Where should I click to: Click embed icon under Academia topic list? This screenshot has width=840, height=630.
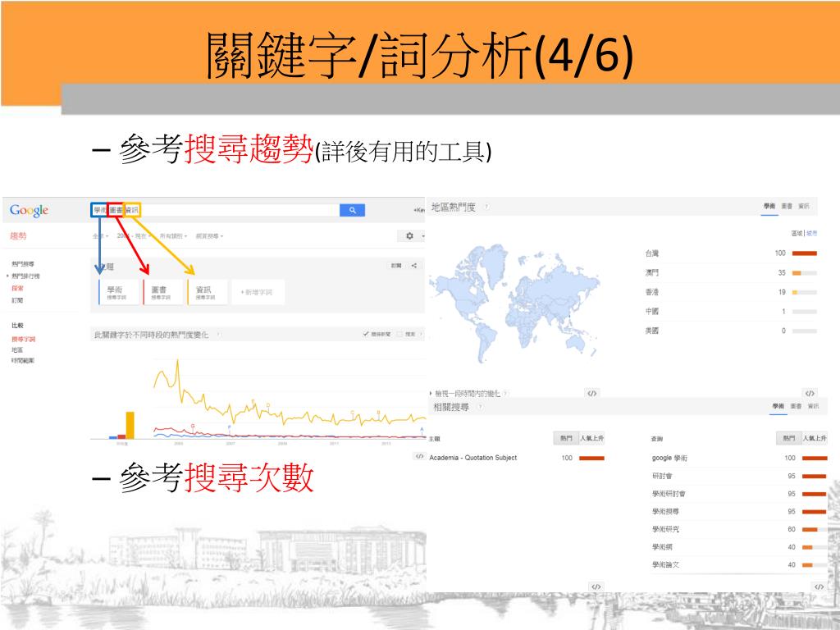click(x=596, y=587)
